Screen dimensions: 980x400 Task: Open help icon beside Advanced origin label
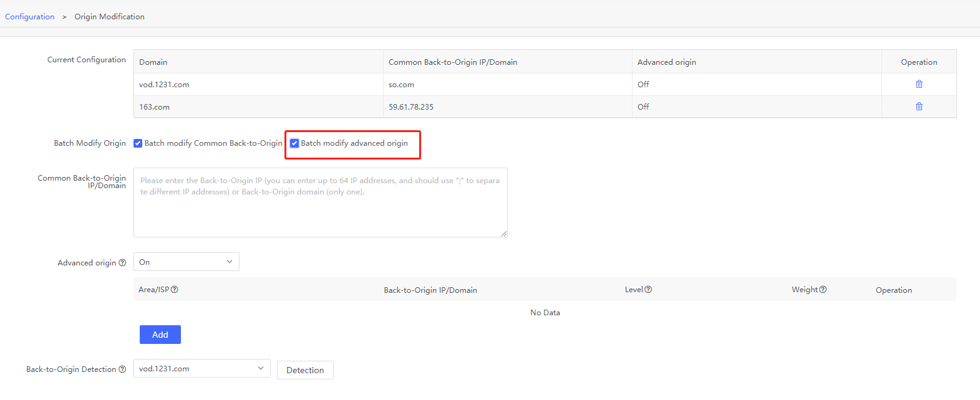(122, 263)
